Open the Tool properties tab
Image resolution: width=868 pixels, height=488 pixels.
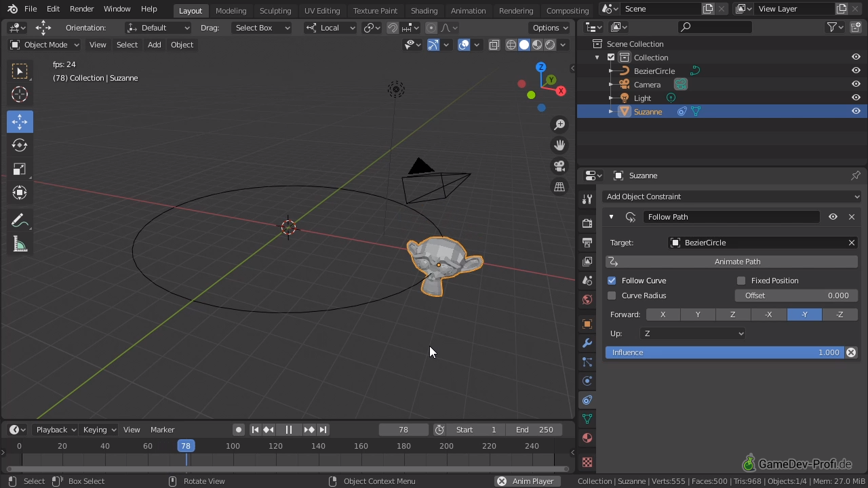coord(587,199)
